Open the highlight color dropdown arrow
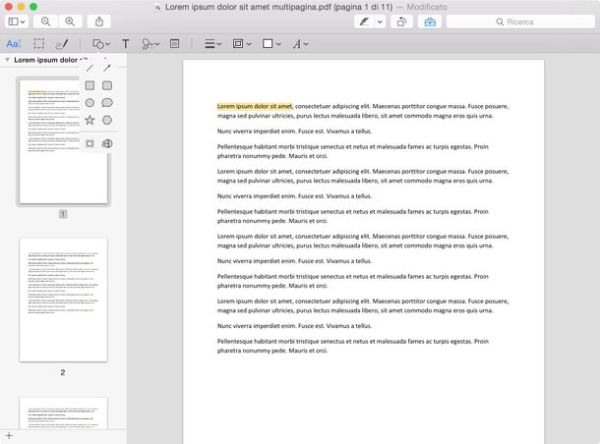 coord(380,22)
